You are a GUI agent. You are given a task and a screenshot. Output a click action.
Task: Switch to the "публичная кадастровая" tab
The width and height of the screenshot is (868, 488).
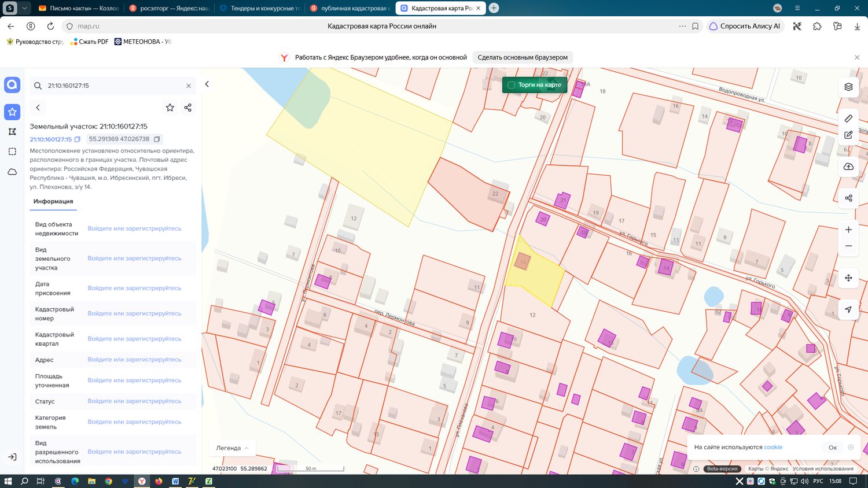pyautogui.click(x=350, y=8)
